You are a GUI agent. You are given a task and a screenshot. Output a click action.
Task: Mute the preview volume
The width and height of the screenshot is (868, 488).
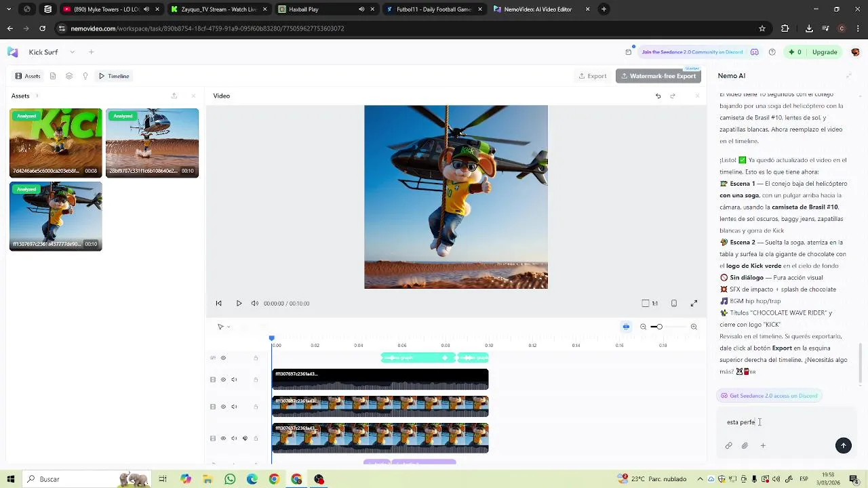tap(255, 304)
